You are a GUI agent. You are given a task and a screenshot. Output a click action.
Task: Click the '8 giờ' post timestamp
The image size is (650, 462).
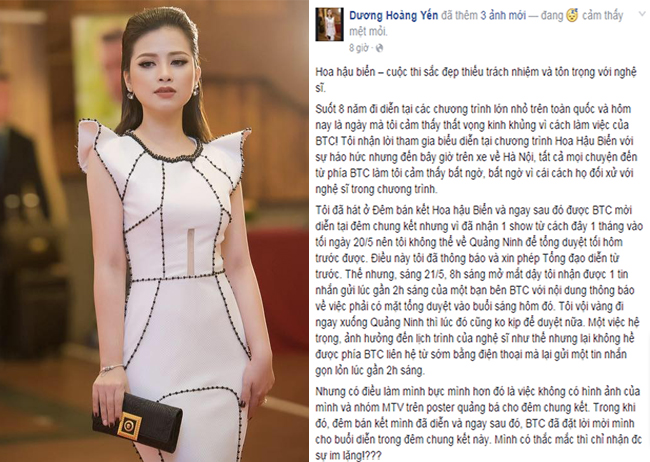(x=359, y=48)
